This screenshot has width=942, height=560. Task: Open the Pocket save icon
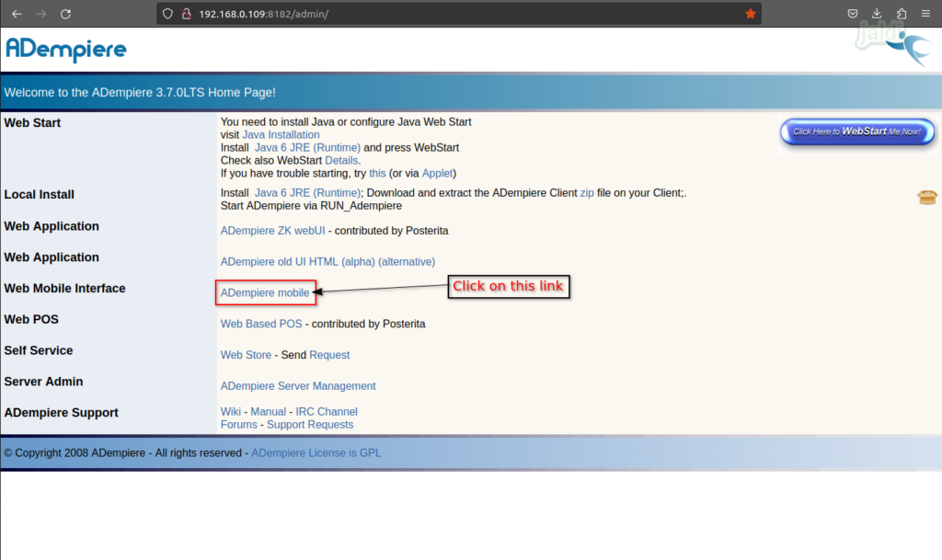click(x=853, y=13)
